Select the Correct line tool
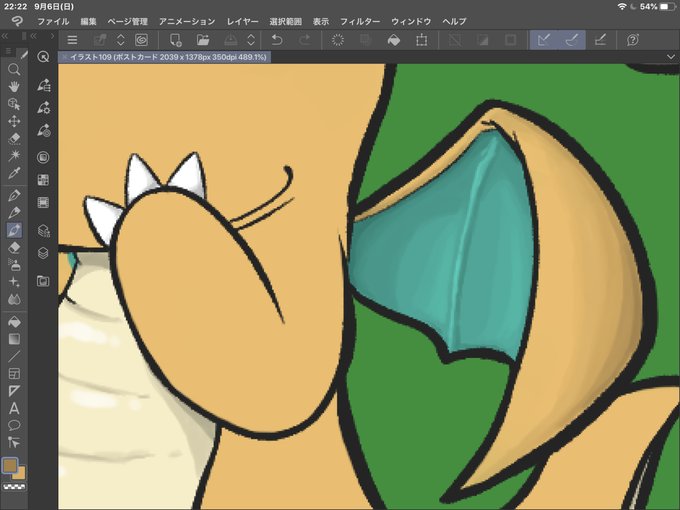 click(x=14, y=442)
